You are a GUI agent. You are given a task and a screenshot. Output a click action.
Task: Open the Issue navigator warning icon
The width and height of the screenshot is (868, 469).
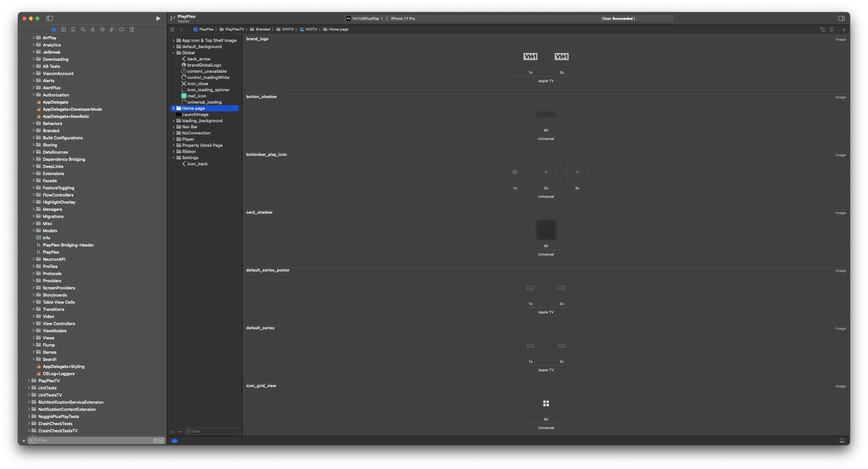point(93,30)
